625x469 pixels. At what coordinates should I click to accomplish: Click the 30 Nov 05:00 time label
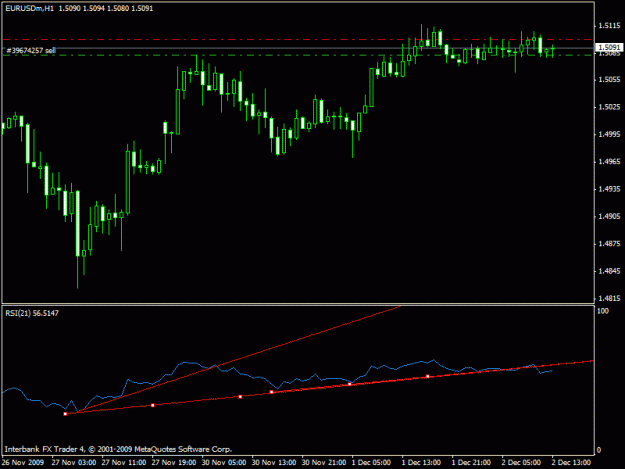click(x=224, y=462)
